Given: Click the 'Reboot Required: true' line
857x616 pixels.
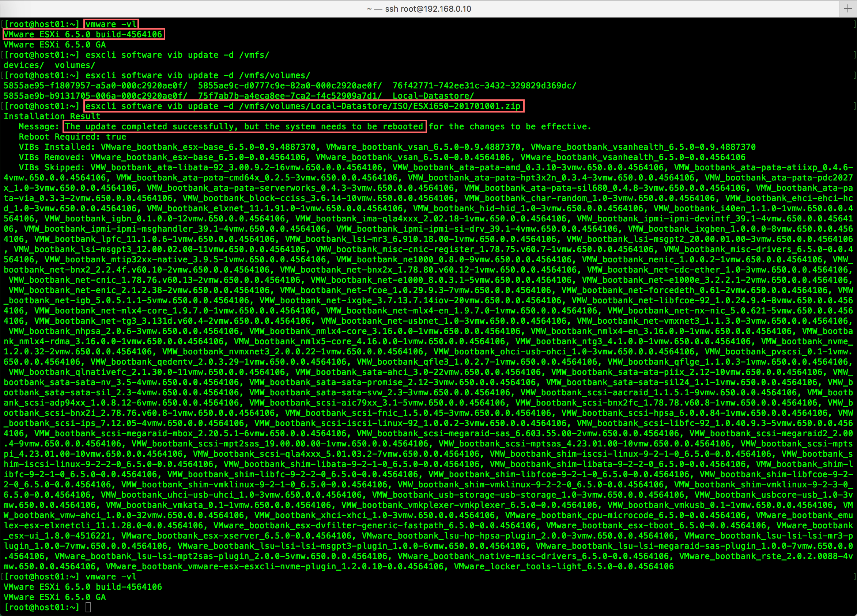Looking at the screenshot, I should pos(72,137).
